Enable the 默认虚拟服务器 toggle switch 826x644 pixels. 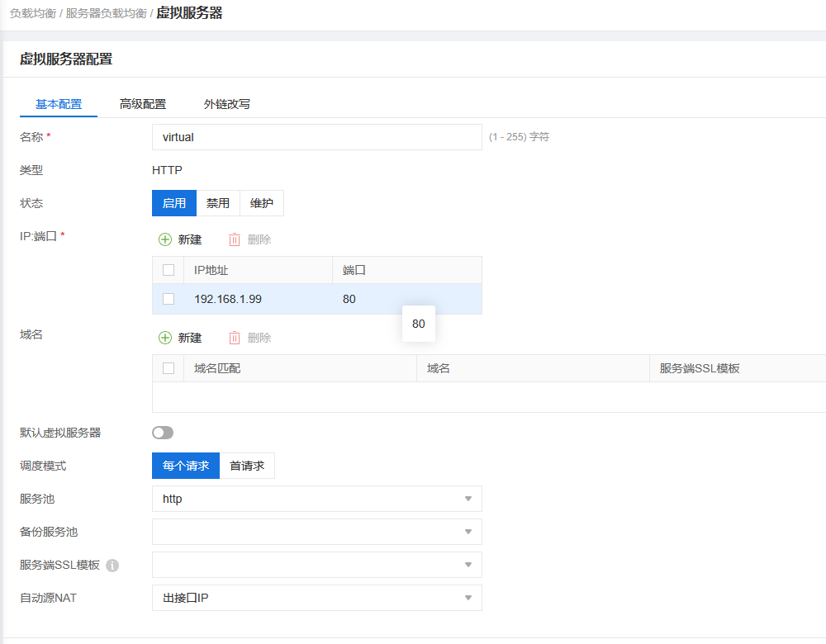163,433
